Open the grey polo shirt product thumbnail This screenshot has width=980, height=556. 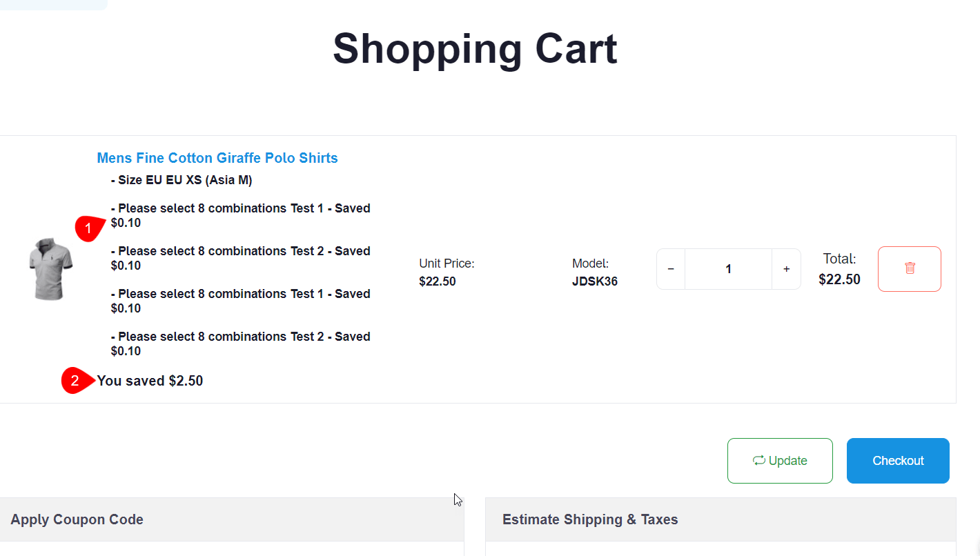click(x=50, y=268)
